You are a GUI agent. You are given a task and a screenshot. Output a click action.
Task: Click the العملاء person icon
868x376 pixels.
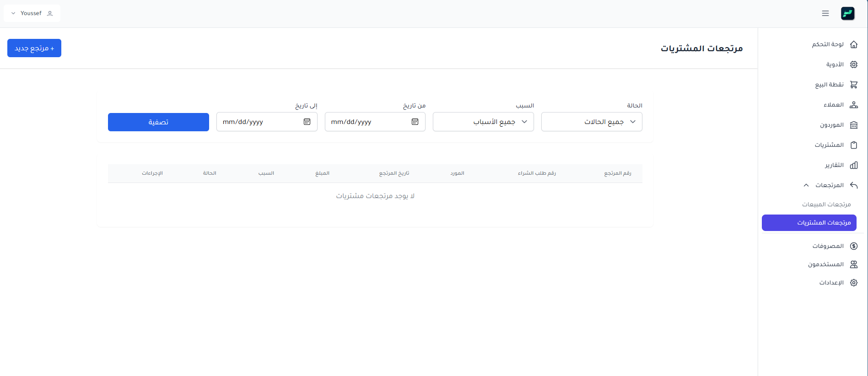(854, 105)
